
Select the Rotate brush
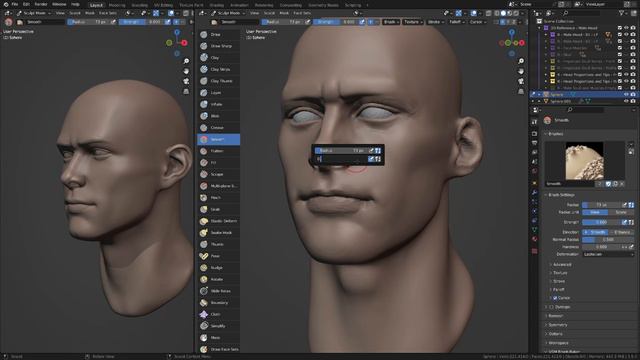click(x=218, y=279)
